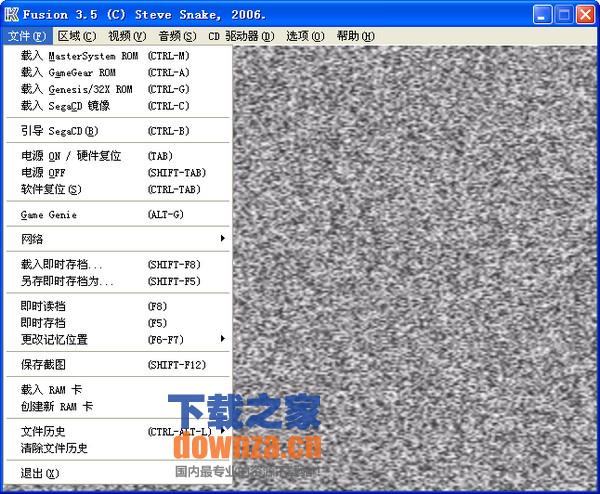
Task: Open the CD 驱动器(D) menu
Action: coord(241,36)
